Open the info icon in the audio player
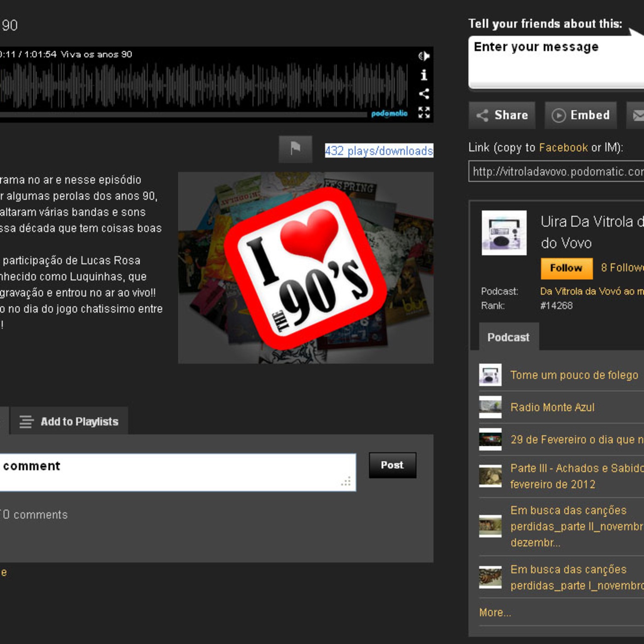This screenshot has height=644, width=644. [x=424, y=75]
